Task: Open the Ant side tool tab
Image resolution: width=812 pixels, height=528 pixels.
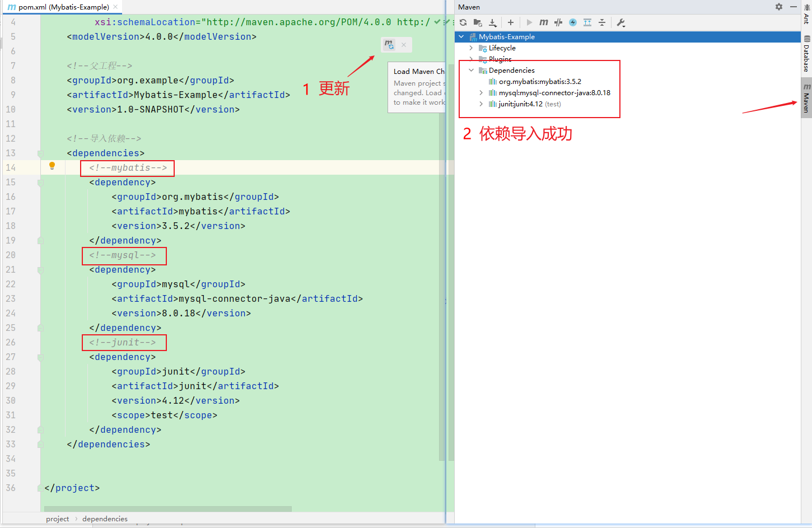Action: [806, 13]
